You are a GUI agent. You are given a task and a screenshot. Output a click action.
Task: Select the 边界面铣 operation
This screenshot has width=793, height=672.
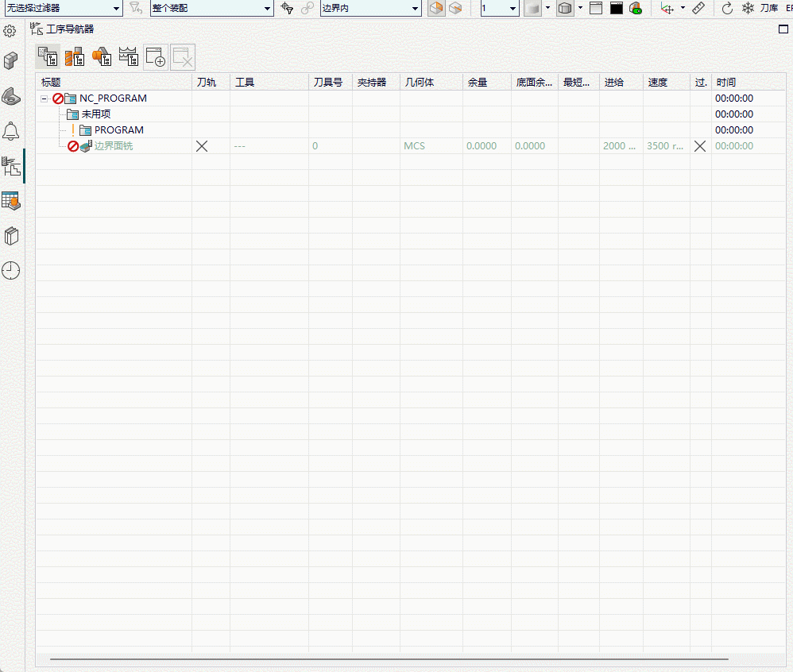(114, 146)
